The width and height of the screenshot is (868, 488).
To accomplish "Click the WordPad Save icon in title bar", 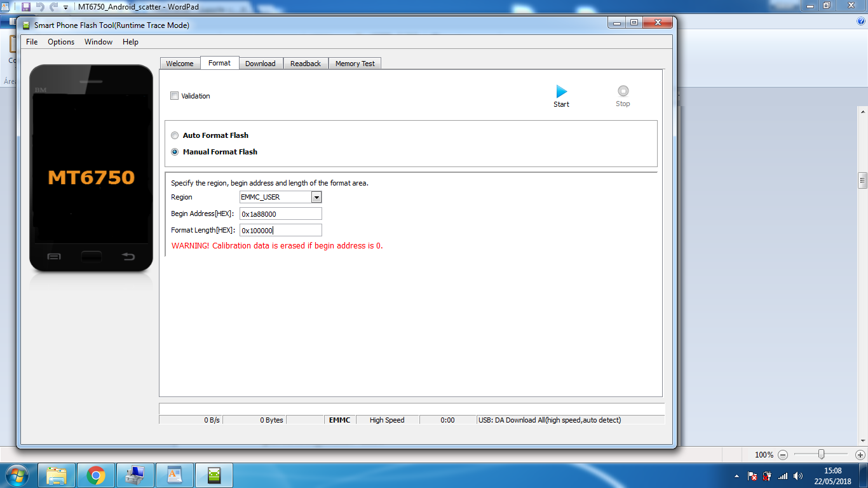I will tap(26, 6).
